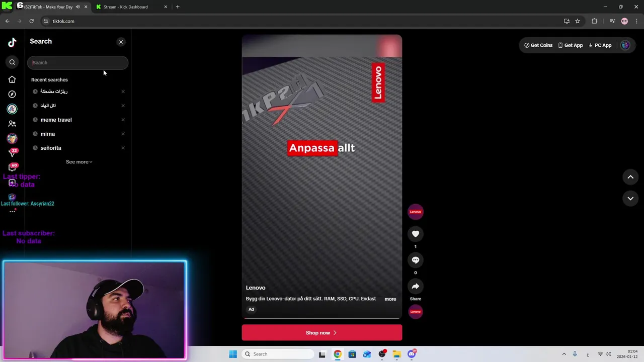Remove 'meme travel' from recent searches
644x362 pixels.
click(x=123, y=120)
